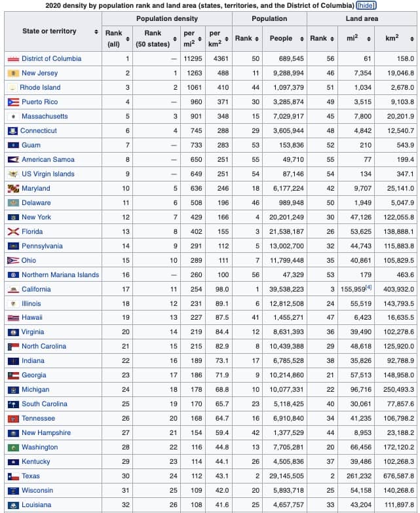Open the Massachusetts link
Screen dimensions: 420x513
[x=45, y=116]
